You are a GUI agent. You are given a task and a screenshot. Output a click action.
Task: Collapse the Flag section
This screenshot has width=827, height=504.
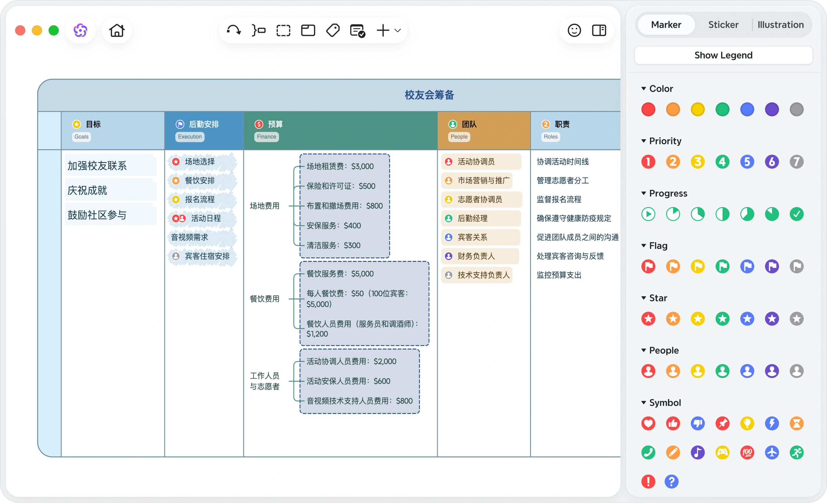644,246
